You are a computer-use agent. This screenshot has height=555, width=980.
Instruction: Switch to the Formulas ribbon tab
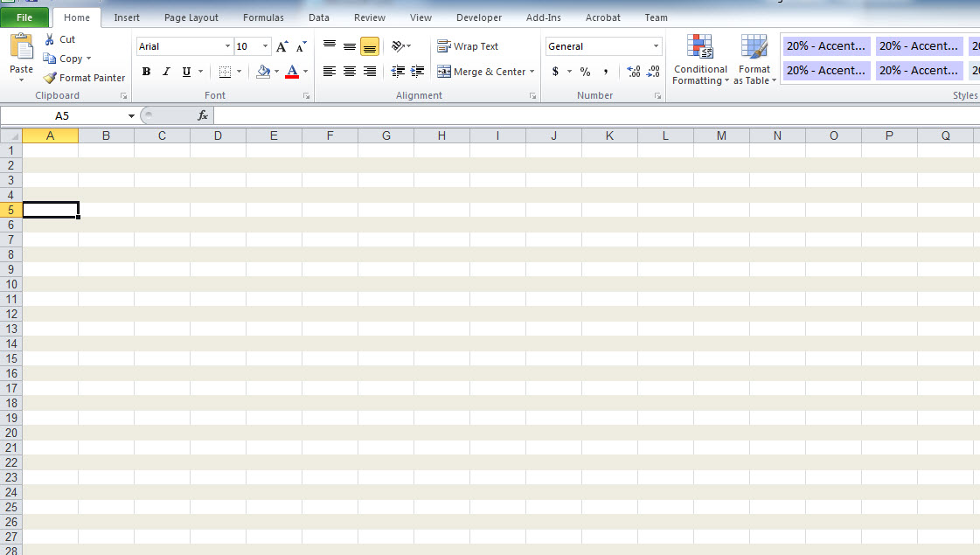[263, 17]
